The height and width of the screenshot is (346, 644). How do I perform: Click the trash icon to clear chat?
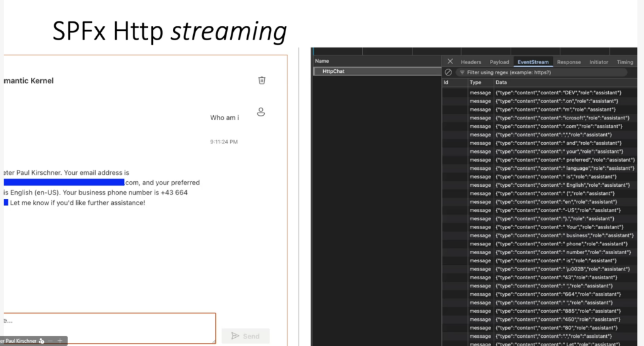(262, 80)
